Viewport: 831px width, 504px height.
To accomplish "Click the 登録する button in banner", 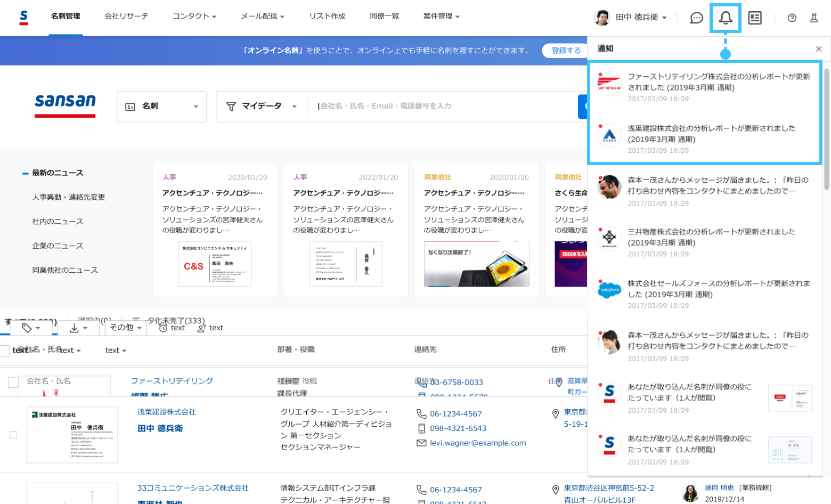I will click(x=566, y=51).
